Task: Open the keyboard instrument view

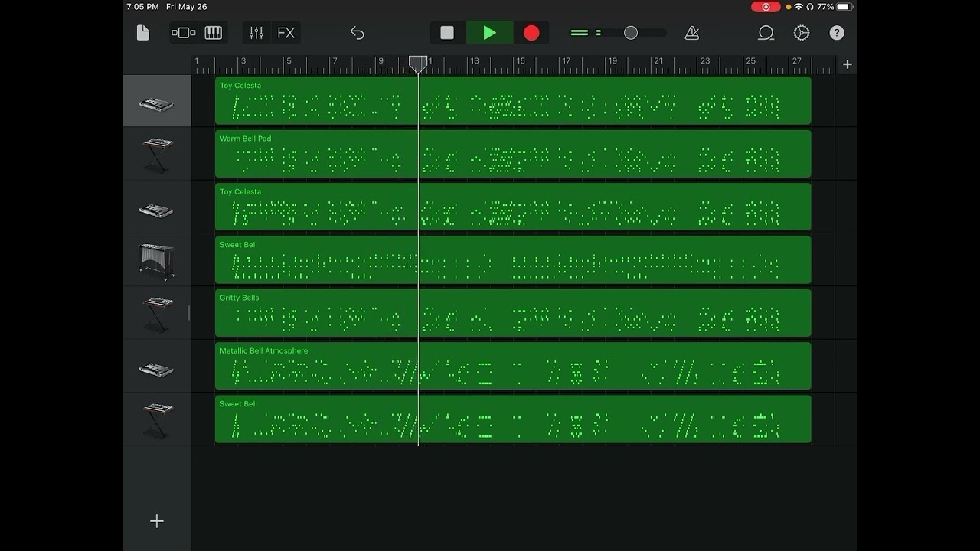Action: click(214, 33)
